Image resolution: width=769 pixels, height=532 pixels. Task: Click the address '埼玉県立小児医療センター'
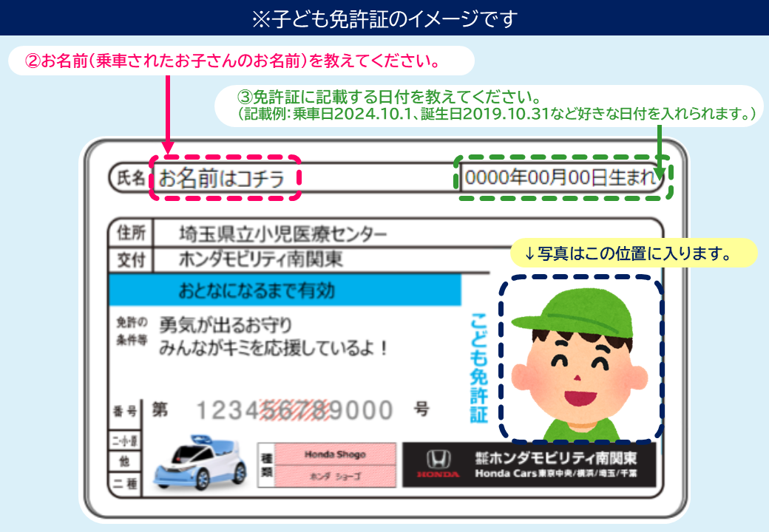pos(282,233)
